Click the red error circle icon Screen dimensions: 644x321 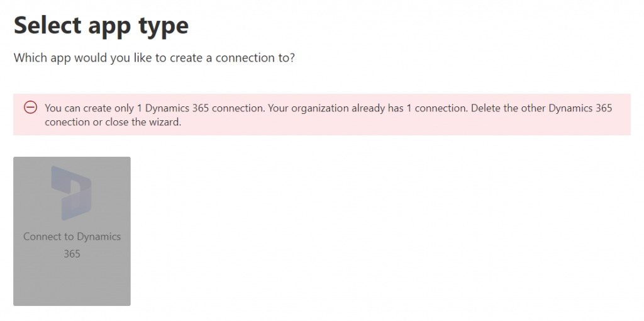pyautogui.click(x=30, y=108)
